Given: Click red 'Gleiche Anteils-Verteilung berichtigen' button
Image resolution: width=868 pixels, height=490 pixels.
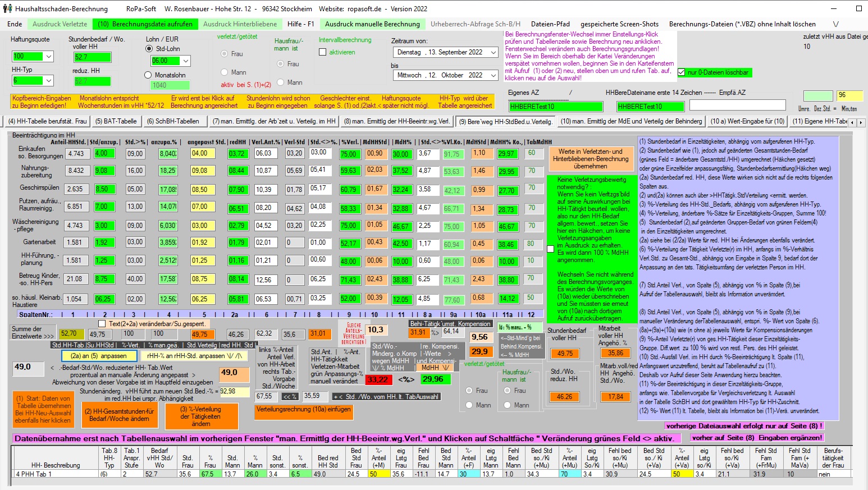Looking at the screenshot, I should pyautogui.click(x=354, y=333).
